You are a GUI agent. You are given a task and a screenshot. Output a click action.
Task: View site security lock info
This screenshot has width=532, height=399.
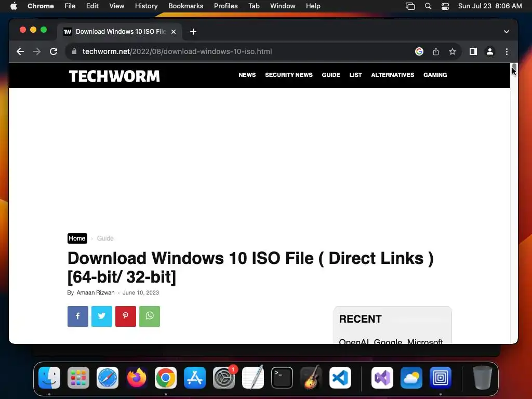74,51
